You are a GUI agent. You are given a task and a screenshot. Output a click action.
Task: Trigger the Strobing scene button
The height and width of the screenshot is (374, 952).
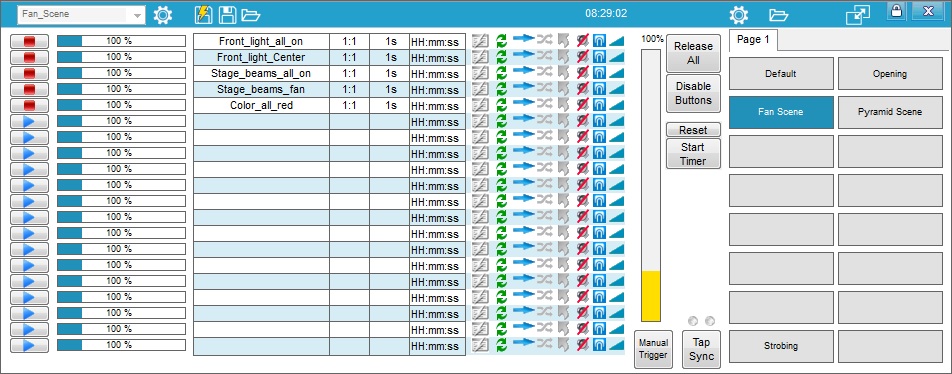pyautogui.click(x=781, y=346)
